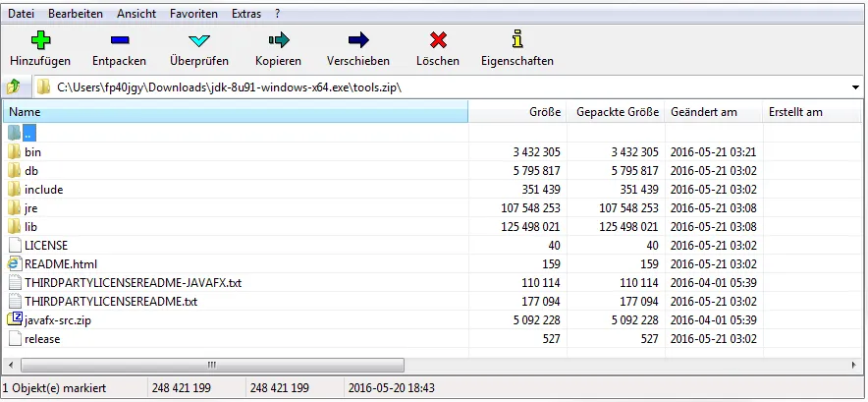Open Eigenschaften info icon
This screenshot has width=868, height=402.
click(516, 40)
